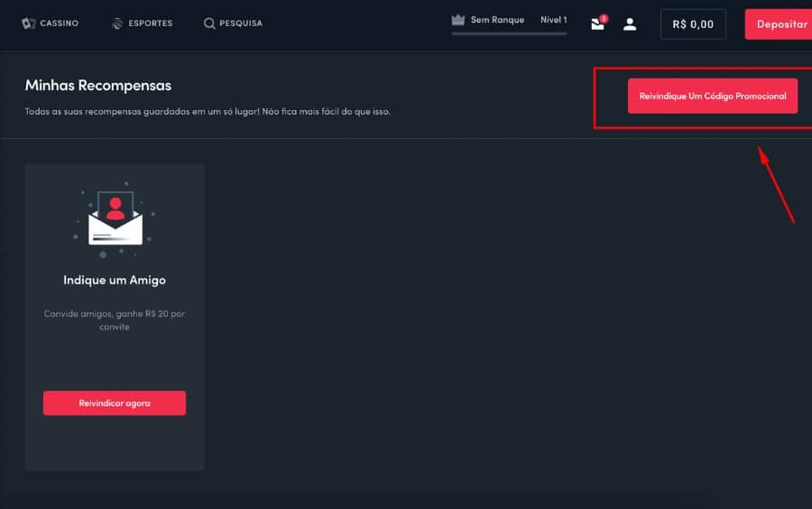Image resolution: width=812 pixels, height=509 pixels.
Task: Click the Sem Ranque status text
Action: tap(497, 20)
